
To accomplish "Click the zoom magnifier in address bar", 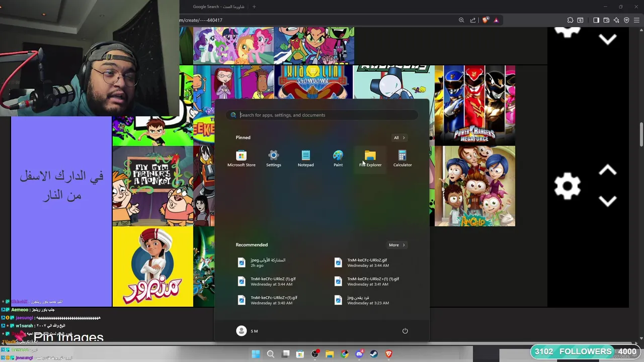I will coord(461,20).
